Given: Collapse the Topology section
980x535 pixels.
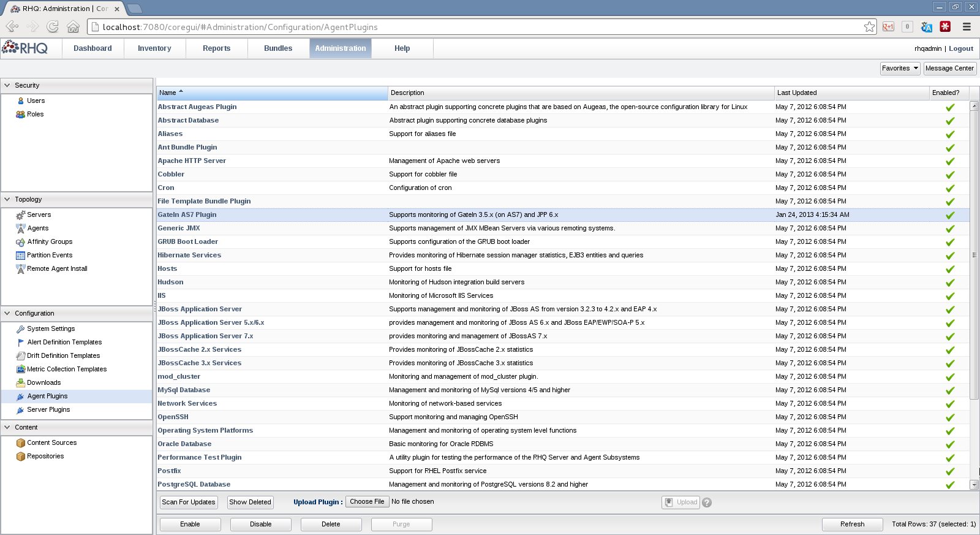Looking at the screenshot, I should point(7,199).
